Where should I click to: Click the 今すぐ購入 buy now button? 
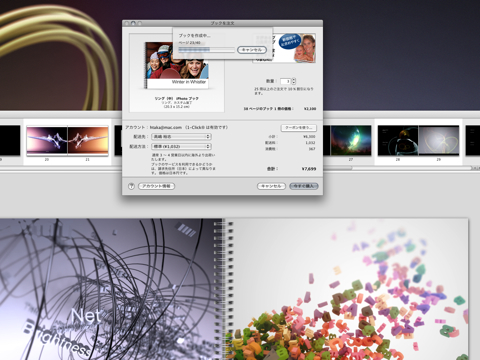click(304, 186)
